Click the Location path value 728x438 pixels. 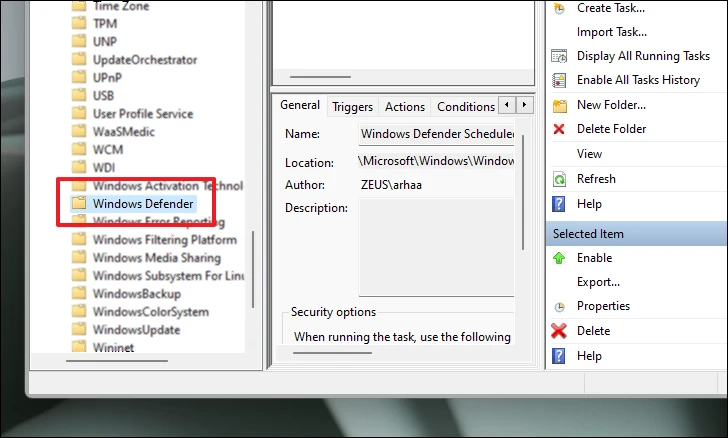(x=436, y=161)
